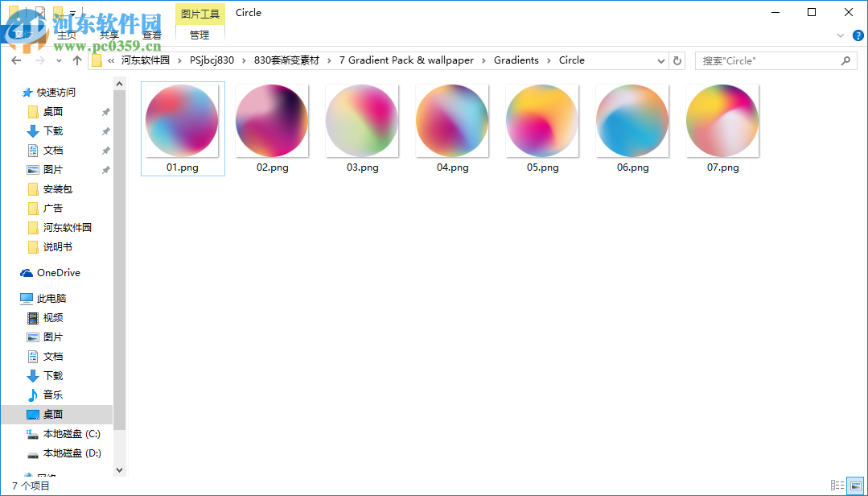This screenshot has width=868, height=496.
Task: Select the 03.png circle image
Action: click(362, 121)
